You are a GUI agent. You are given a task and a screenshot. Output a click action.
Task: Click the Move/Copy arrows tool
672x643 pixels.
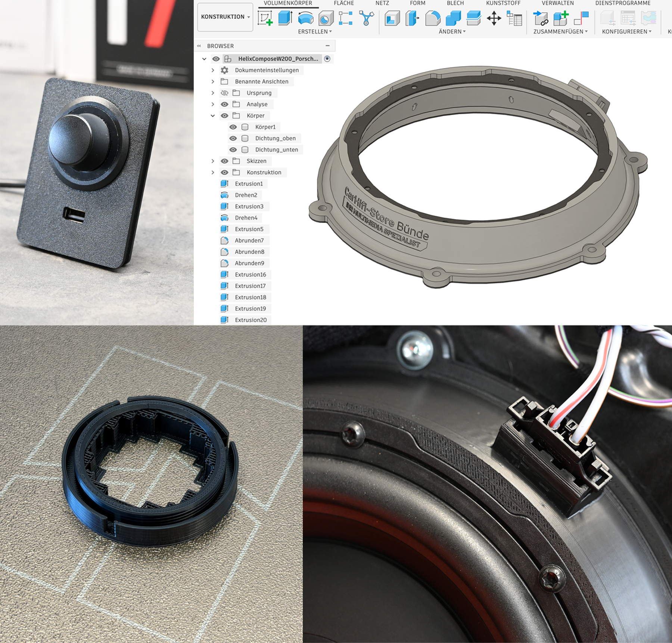tap(494, 18)
